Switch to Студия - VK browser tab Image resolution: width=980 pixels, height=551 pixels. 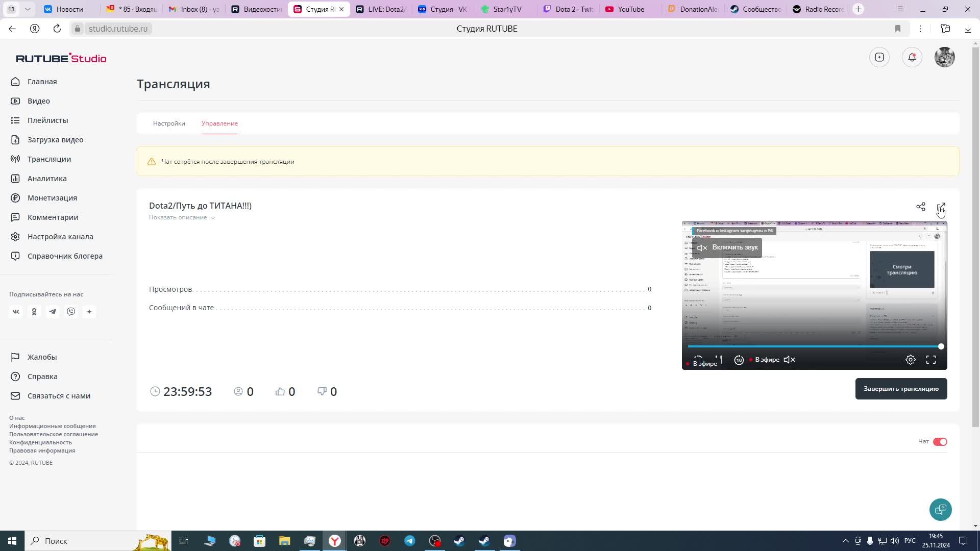pos(443,9)
